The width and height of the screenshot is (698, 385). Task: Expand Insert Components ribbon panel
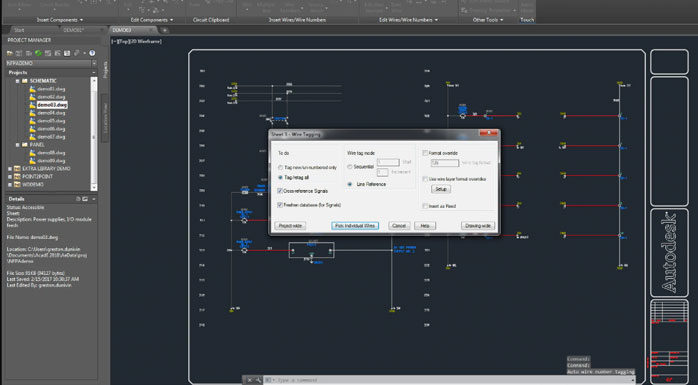[x=60, y=20]
